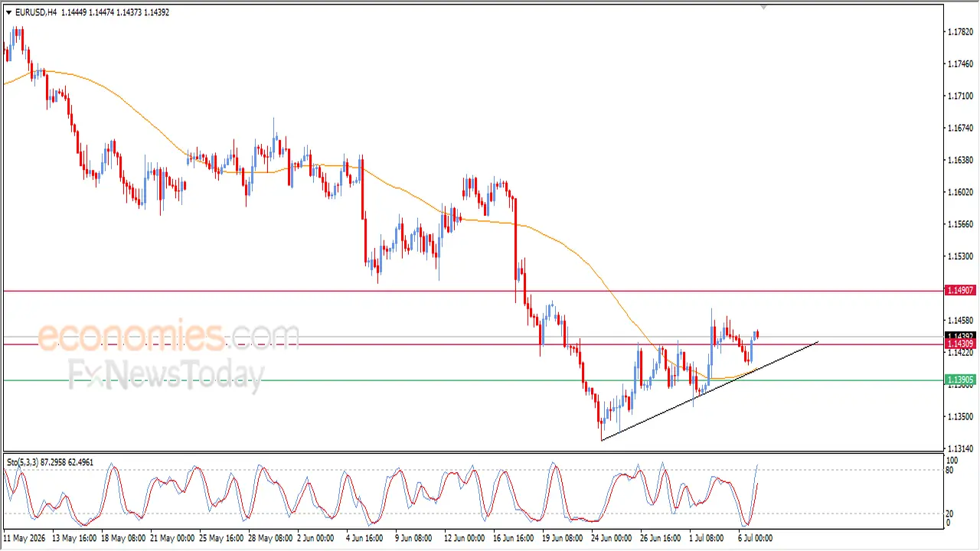Click the dropdown triangle beside EURUSD,H4 title

pos(8,12)
